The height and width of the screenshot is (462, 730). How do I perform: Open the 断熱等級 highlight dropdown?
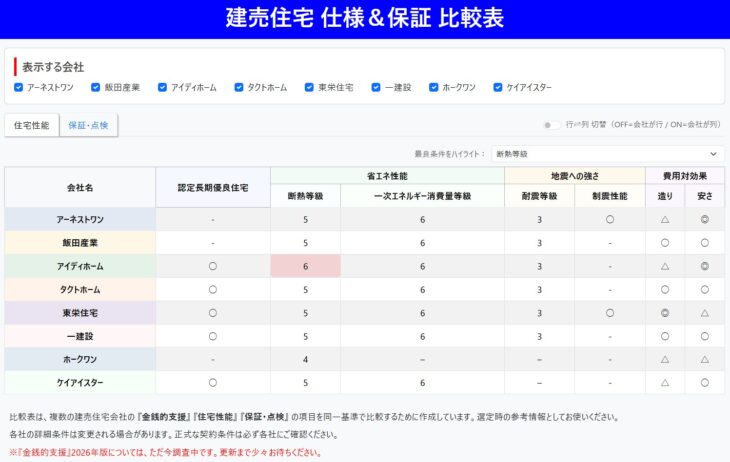click(607, 154)
